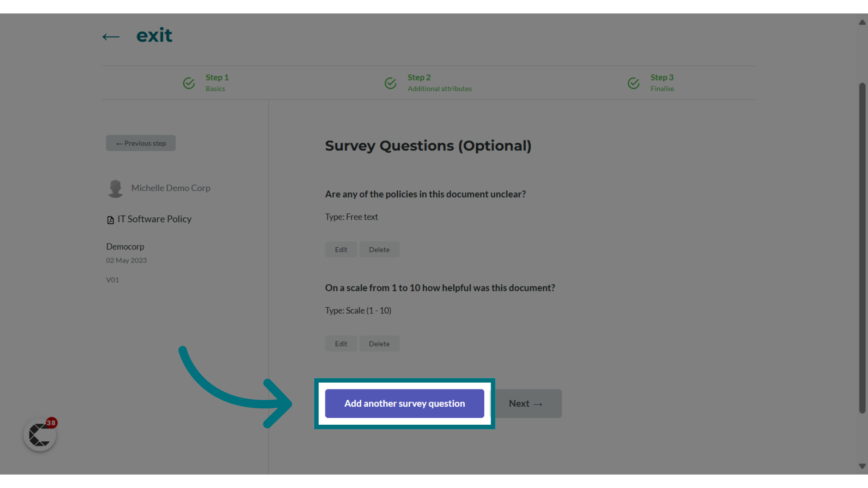The height and width of the screenshot is (488, 868).
Task: Click the Step 2 Additional attributes checkmark icon
Action: click(391, 83)
